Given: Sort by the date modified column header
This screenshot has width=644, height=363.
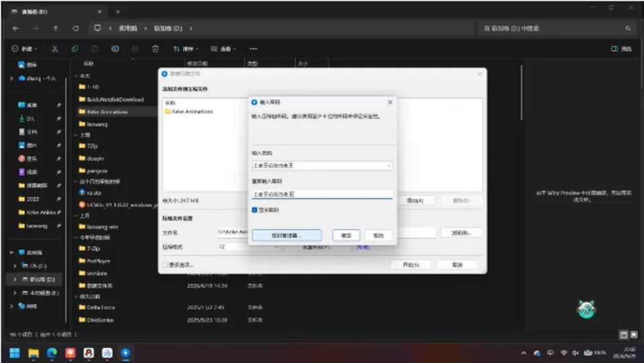Looking at the screenshot, I should click(197, 64).
